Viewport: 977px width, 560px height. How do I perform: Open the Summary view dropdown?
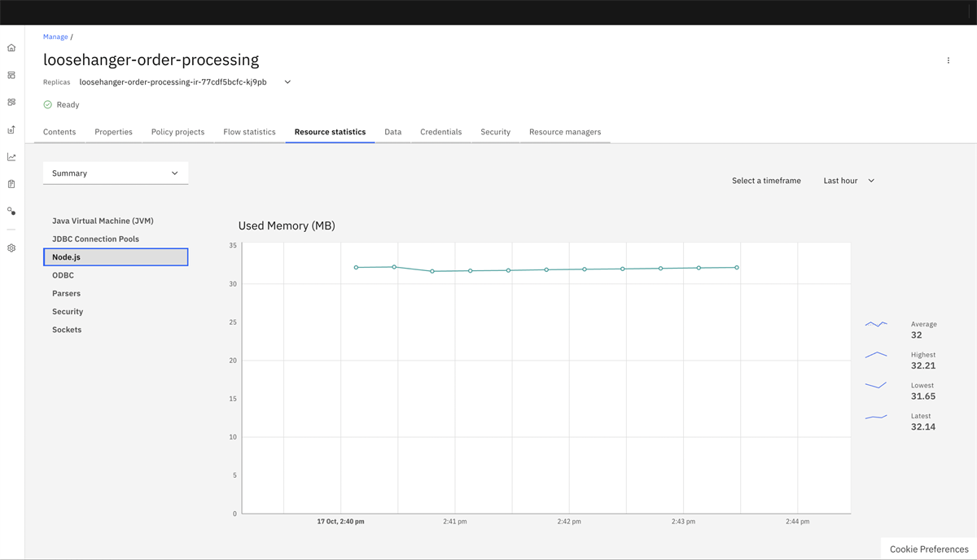(x=115, y=173)
